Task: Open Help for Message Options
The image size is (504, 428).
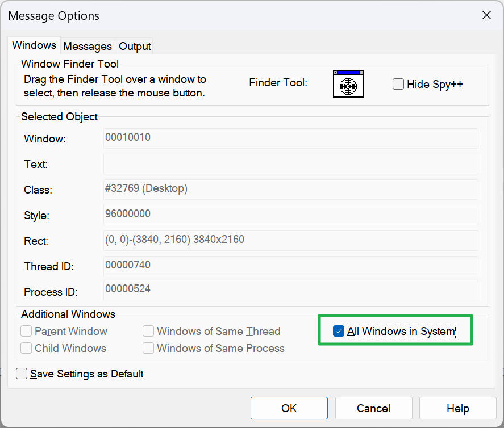Action: (457, 408)
